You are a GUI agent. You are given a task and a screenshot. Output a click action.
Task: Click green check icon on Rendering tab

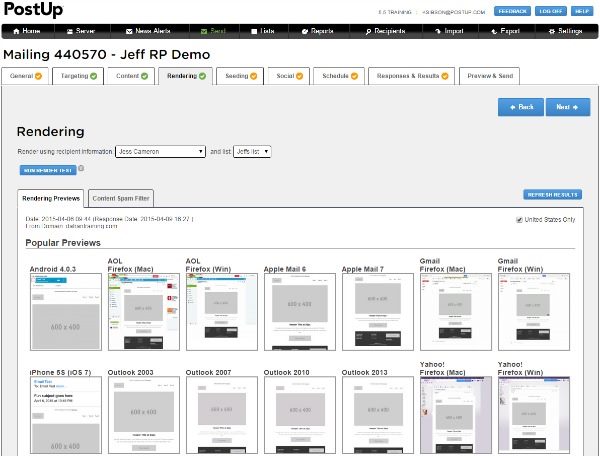202,76
